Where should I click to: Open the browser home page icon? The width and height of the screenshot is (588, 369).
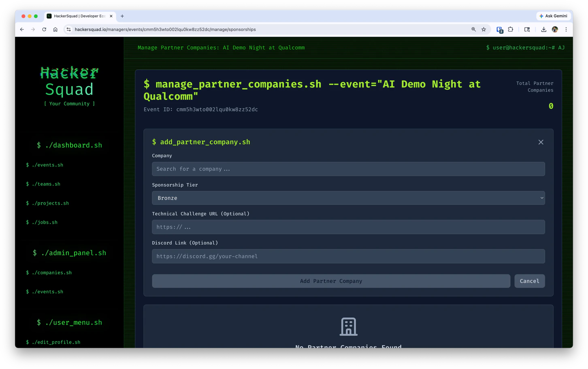coord(55,30)
